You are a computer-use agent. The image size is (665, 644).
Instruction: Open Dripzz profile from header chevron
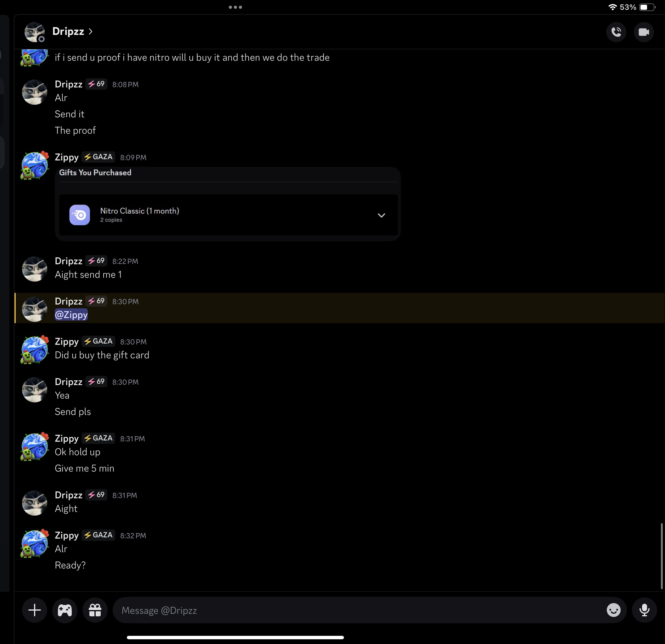(x=91, y=31)
